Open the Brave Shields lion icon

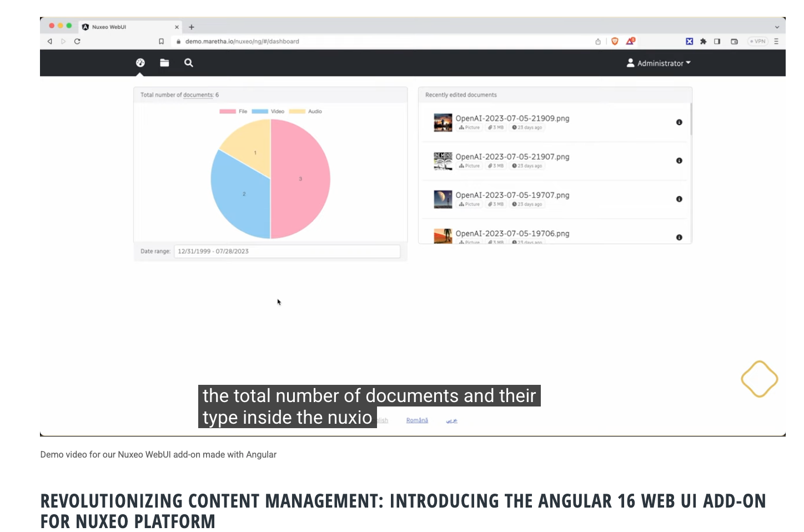[x=615, y=41]
